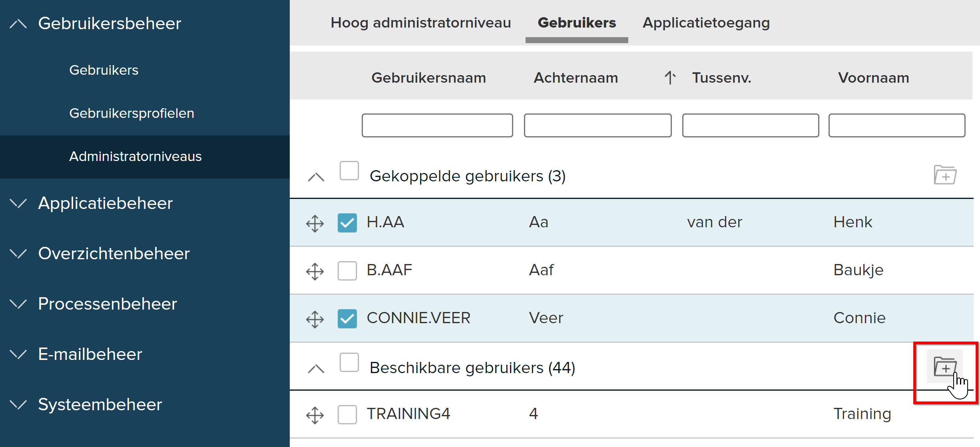Expand the E-mailbeheer menu section
The height and width of the screenshot is (447, 980).
18,354
